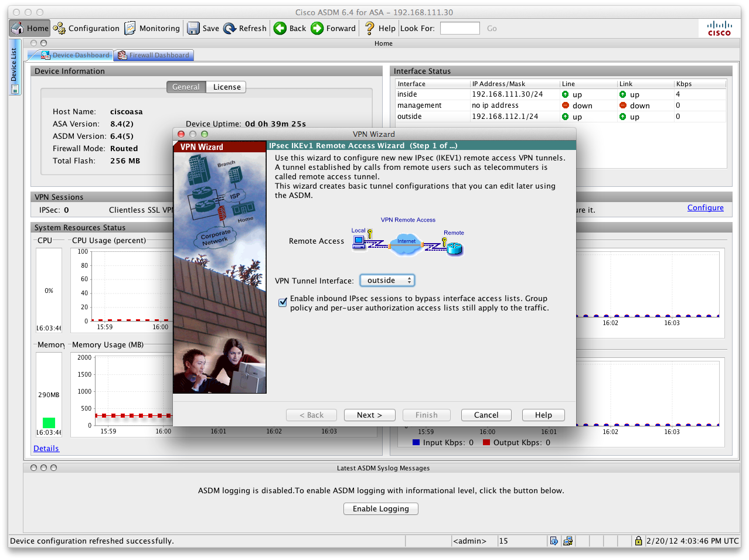The height and width of the screenshot is (560, 749).
Task: Sort by IP Address/Mask column header
Action: (x=515, y=84)
